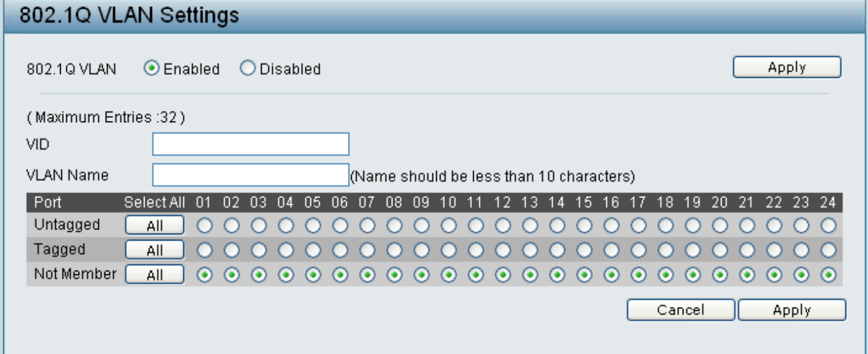Select Not Member for port 03
The width and height of the screenshot is (868, 354).
[x=258, y=274]
